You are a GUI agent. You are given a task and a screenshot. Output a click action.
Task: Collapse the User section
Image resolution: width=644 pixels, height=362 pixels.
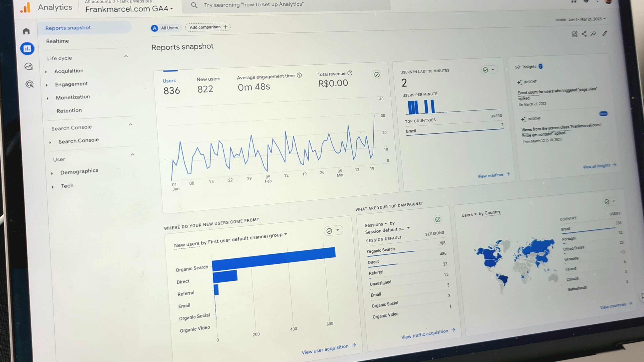[133, 155]
